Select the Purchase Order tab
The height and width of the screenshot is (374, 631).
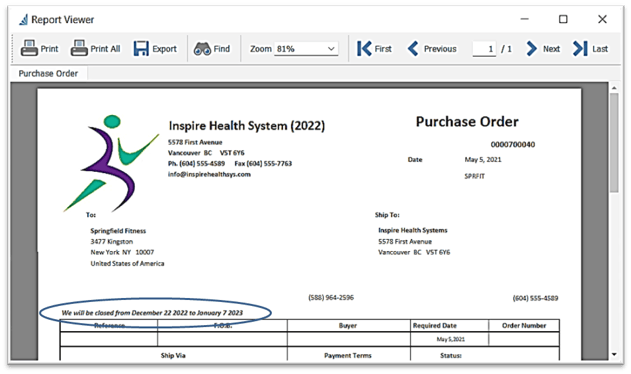[x=48, y=74]
